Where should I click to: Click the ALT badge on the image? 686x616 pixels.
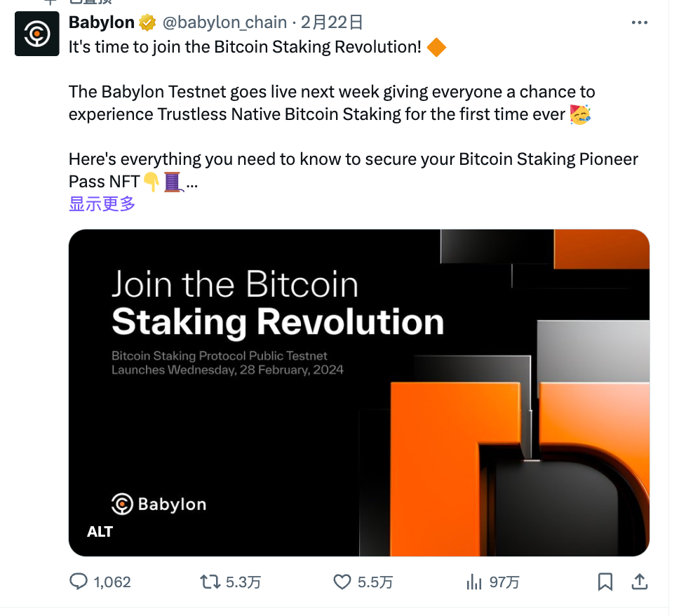[100, 531]
